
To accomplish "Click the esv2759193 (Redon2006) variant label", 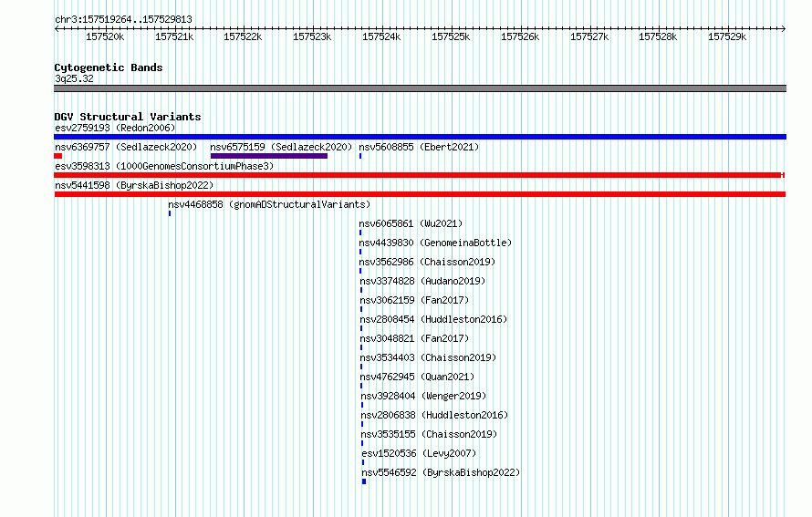I will coord(115,128).
